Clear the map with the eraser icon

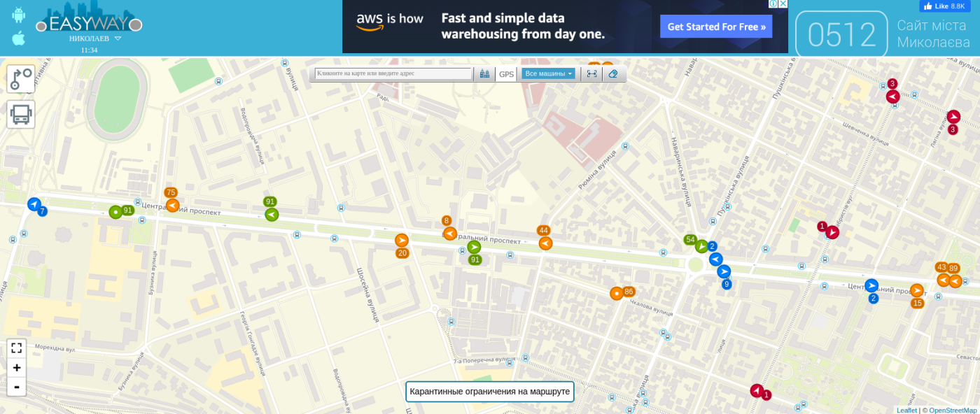tap(613, 73)
